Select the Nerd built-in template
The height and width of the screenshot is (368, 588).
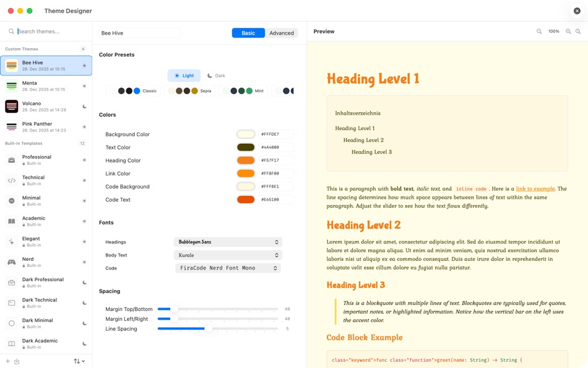click(x=46, y=262)
